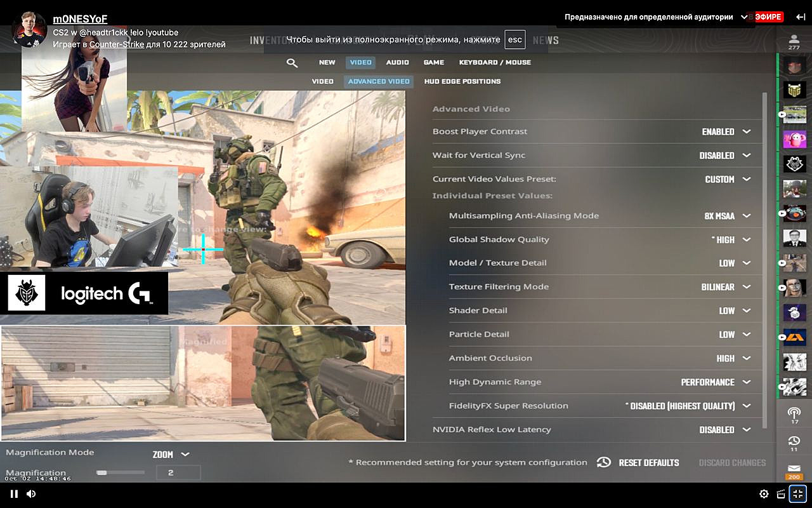This screenshot has height=508, width=812.
Task: Select the top-level VIDEO settings tab
Action: (x=361, y=63)
